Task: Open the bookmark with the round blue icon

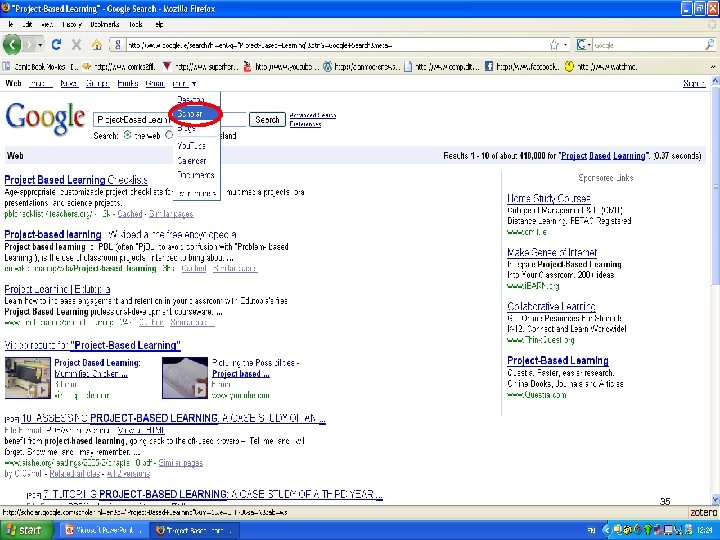Action: [x=362, y=67]
